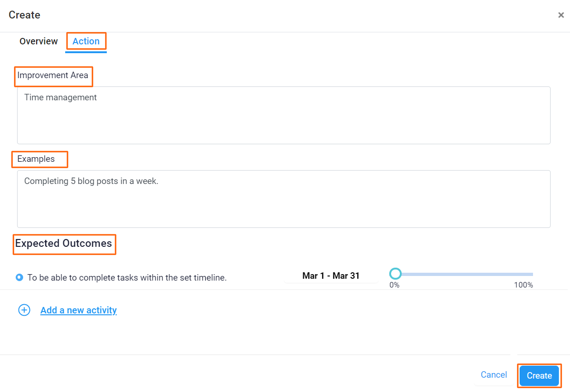Switch to the Overview tab
Viewport: 570px width, 392px height.
(x=38, y=41)
